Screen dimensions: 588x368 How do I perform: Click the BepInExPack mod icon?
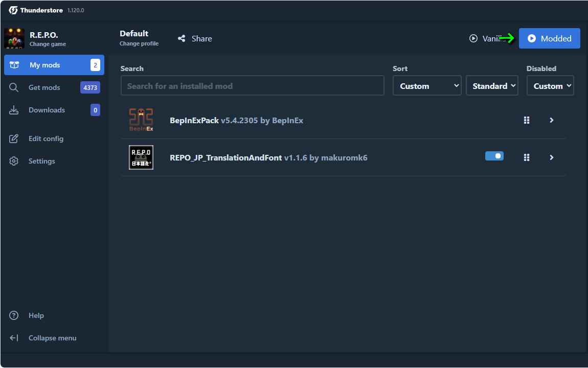(x=141, y=120)
